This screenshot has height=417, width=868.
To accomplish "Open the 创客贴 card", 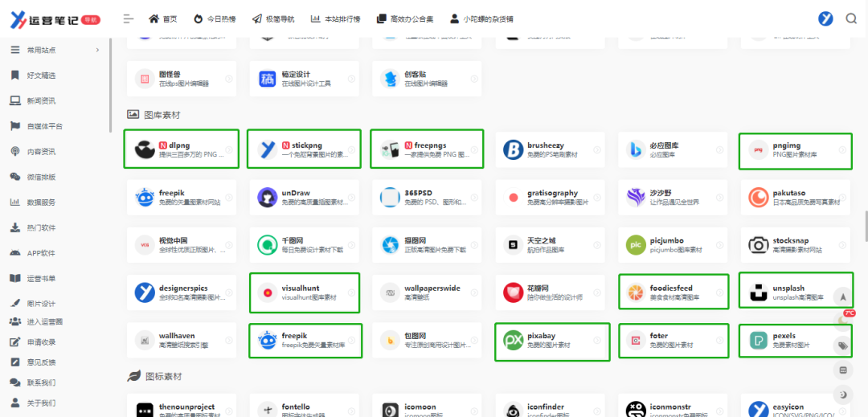I will click(x=427, y=79).
